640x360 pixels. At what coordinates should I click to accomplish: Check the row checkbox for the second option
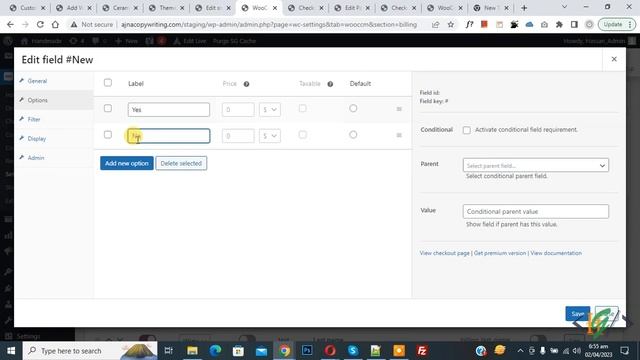point(108,134)
